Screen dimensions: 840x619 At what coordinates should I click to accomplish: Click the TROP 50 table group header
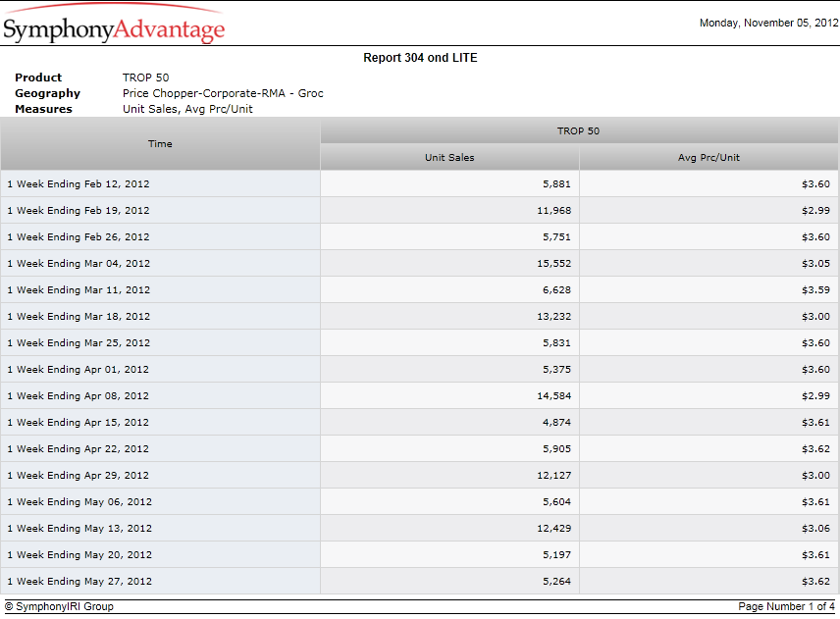(x=579, y=131)
